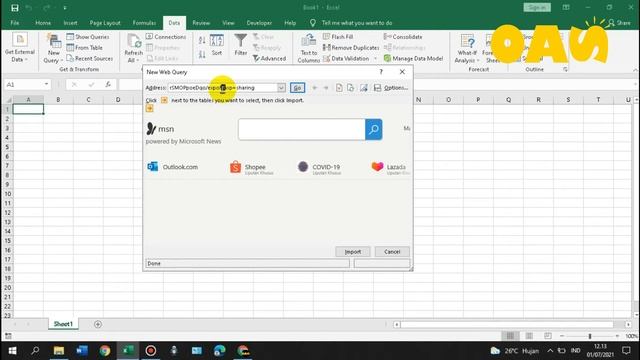
Task: Click Consolidate in Data Tools
Action: click(x=403, y=37)
